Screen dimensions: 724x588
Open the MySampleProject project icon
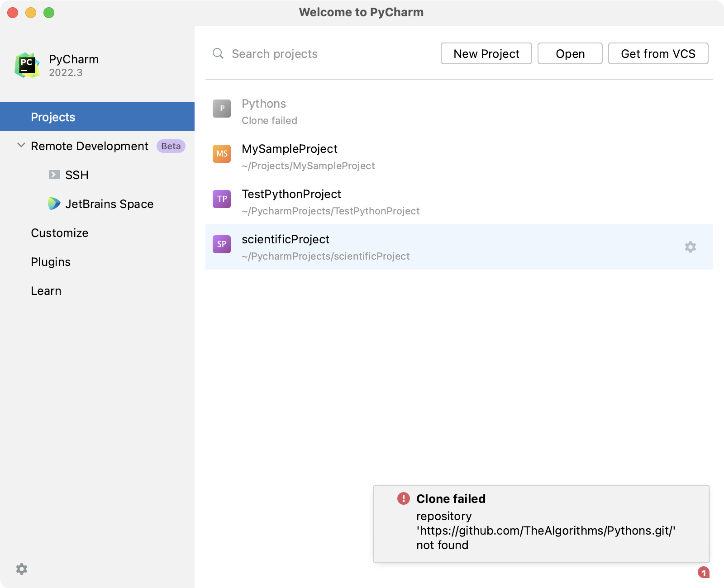point(221,154)
